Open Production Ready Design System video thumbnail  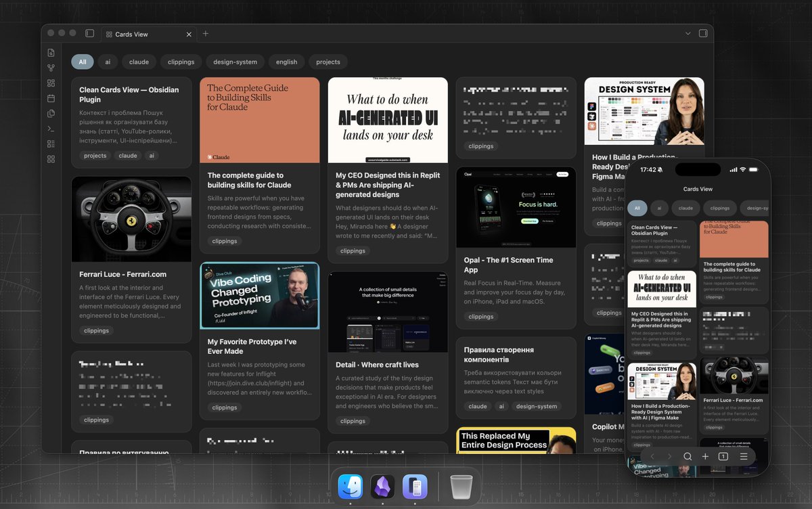pyautogui.click(x=644, y=111)
